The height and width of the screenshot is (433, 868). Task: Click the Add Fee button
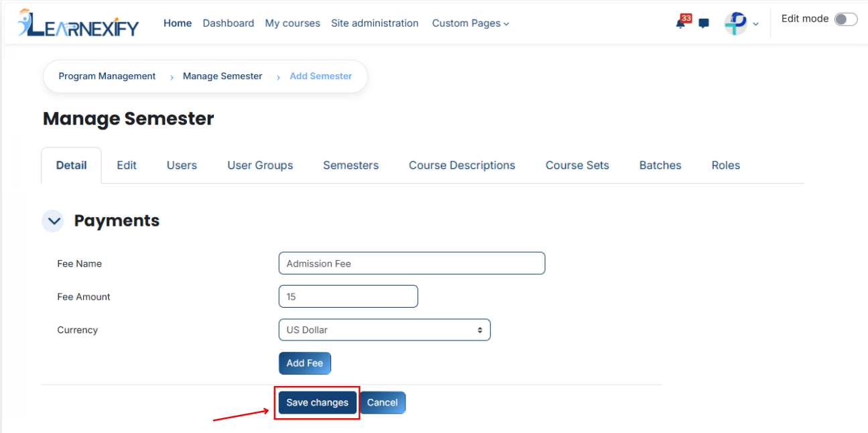pyautogui.click(x=305, y=363)
